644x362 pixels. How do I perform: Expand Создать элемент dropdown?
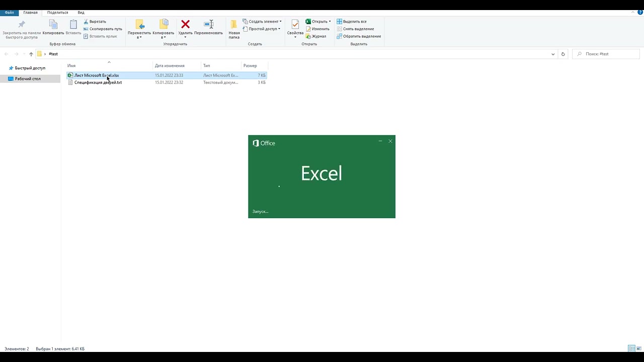262,22
